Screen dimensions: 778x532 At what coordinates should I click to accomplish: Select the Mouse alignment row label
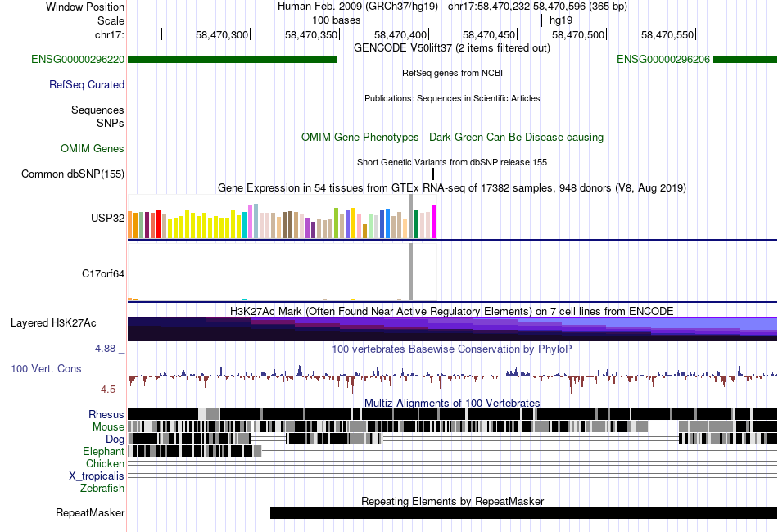tap(108, 427)
